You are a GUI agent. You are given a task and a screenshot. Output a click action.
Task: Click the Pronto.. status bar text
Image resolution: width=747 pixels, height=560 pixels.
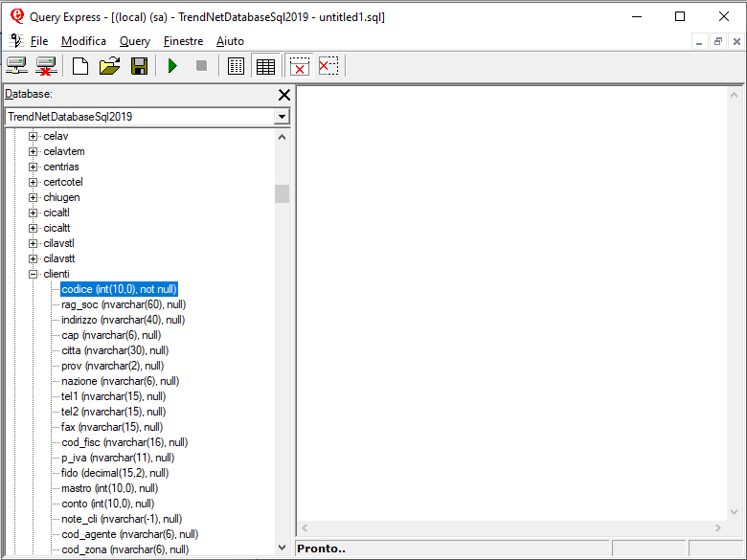pos(321,549)
